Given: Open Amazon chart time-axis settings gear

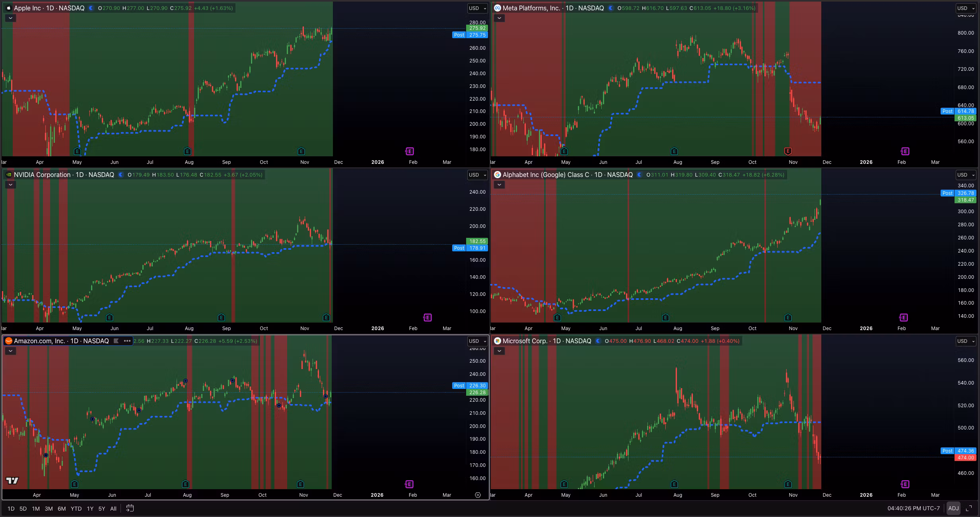Looking at the screenshot, I should (478, 495).
